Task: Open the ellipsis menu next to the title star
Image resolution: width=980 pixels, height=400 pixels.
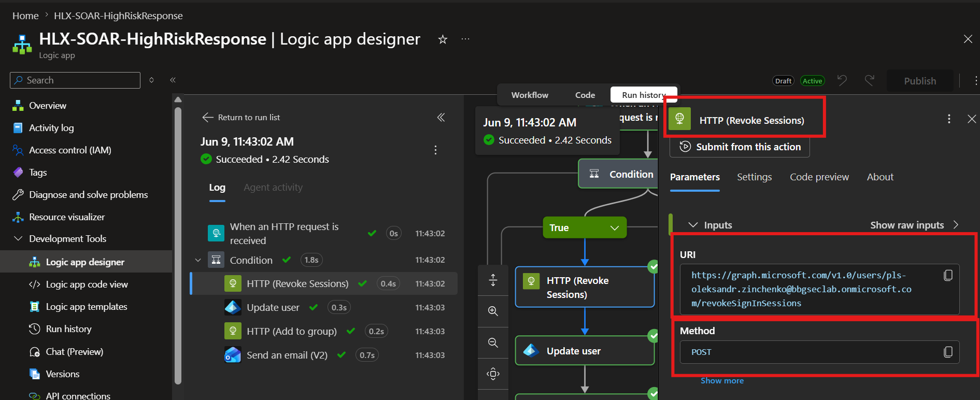Action: coord(465,39)
